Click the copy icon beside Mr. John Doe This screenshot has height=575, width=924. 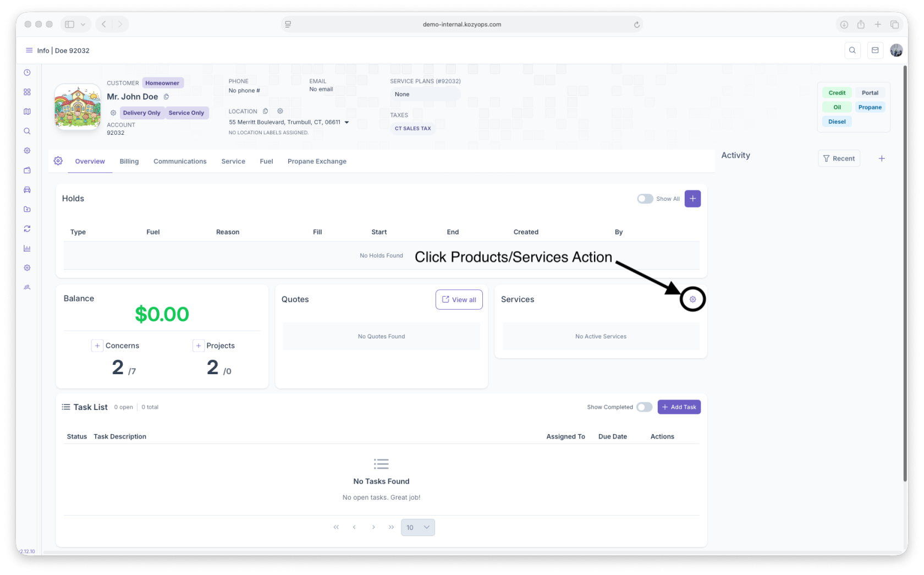(x=166, y=97)
